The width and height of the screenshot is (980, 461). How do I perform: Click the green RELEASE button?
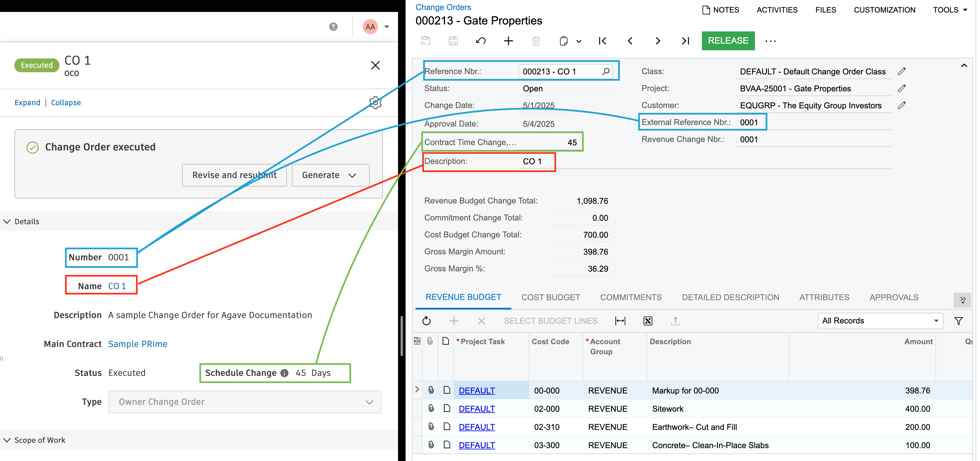[x=727, y=41]
